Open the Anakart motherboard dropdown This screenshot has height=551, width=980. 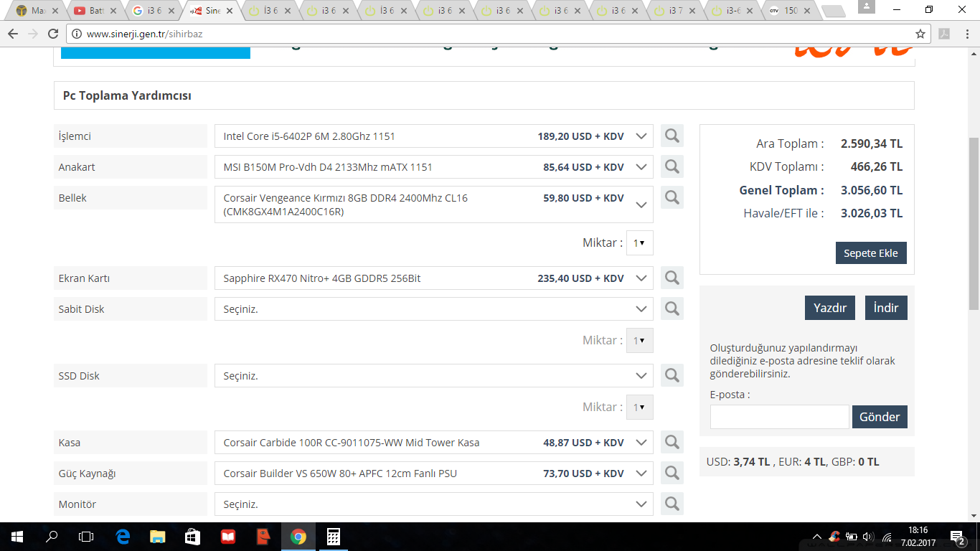pyautogui.click(x=434, y=167)
